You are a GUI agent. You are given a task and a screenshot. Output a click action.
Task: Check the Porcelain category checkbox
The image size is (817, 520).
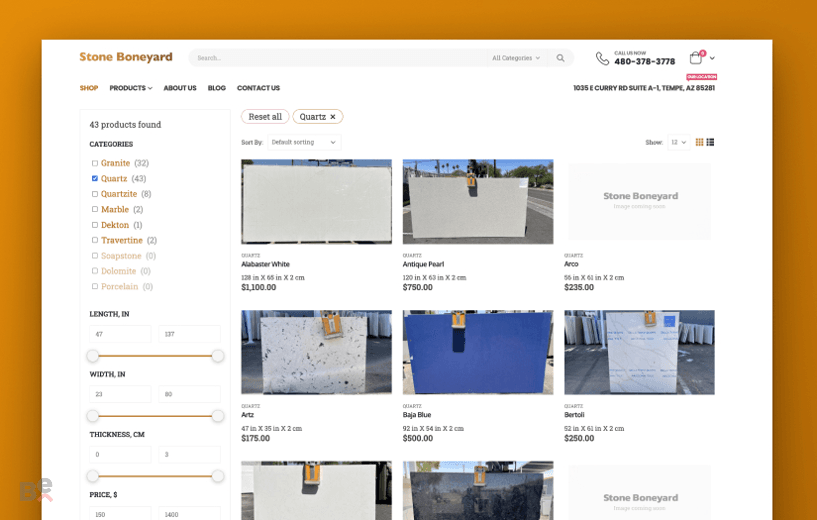coord(95,286)
